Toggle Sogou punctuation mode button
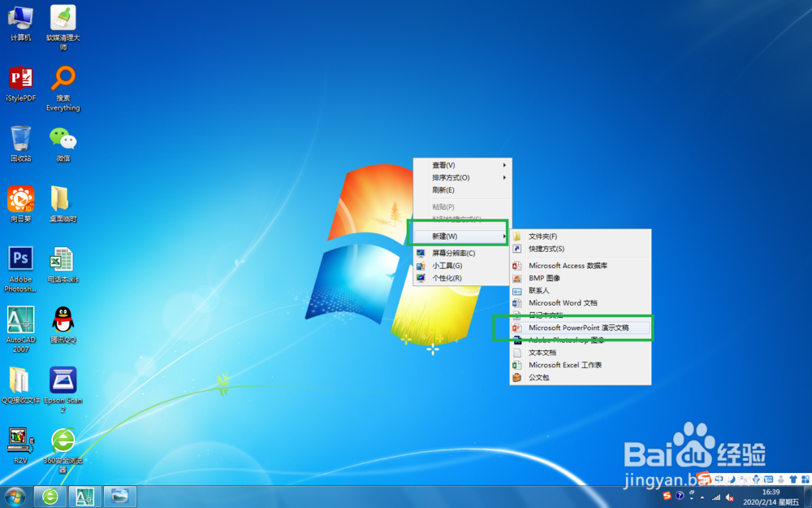Image resolution: width=812 pixels, height=508 pixels. tap(743, 480)
